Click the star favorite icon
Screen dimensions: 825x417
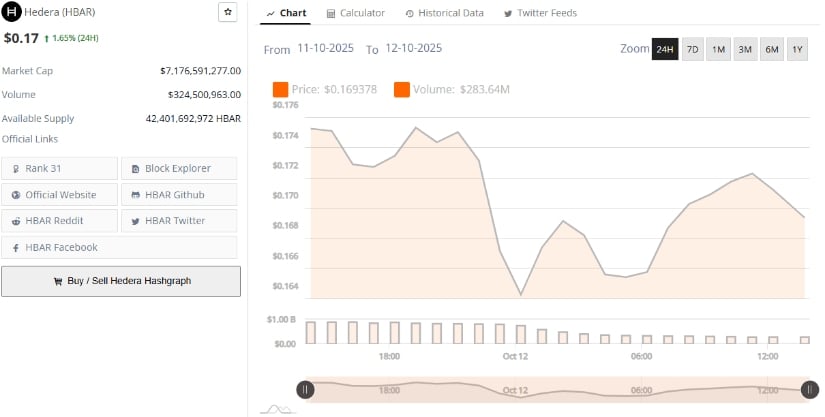(x=228, y=13)
